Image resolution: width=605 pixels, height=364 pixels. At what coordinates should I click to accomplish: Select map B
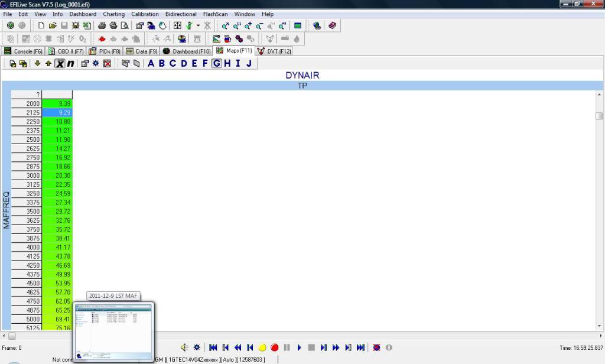click(x=162, y=63)
